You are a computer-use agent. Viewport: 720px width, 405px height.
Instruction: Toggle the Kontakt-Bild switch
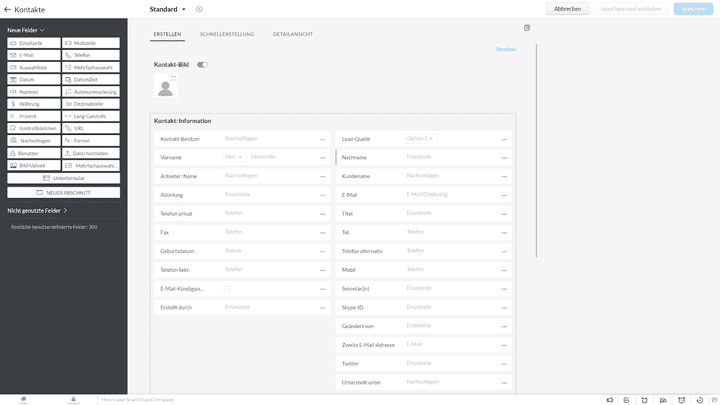pyautogui.click(x=202, y=64)
